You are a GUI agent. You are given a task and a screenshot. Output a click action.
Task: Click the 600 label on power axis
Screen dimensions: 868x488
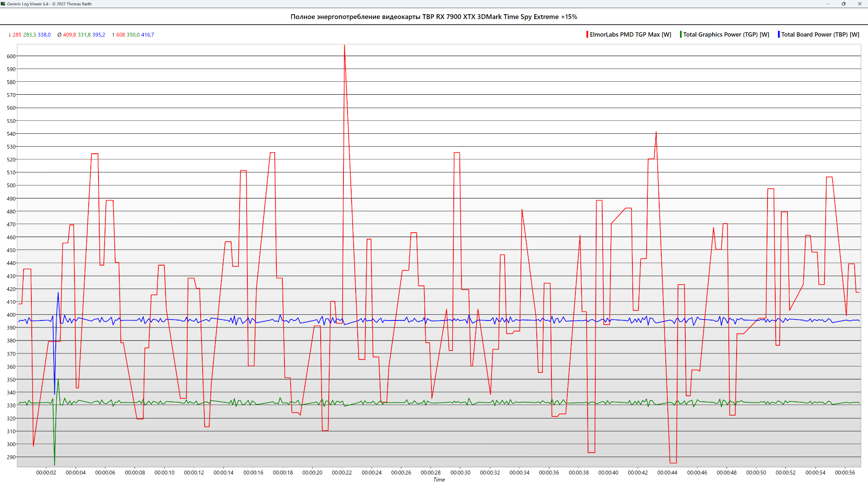[x=11, y=57]
